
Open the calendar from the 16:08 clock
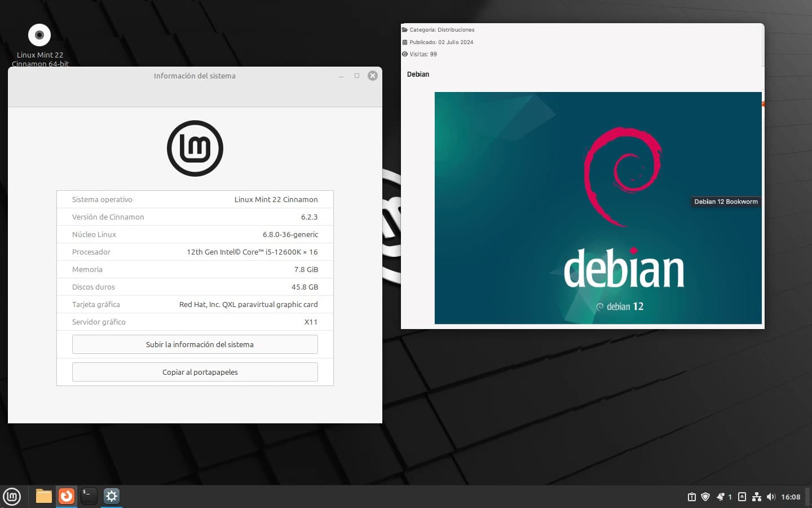coord(791,497)
